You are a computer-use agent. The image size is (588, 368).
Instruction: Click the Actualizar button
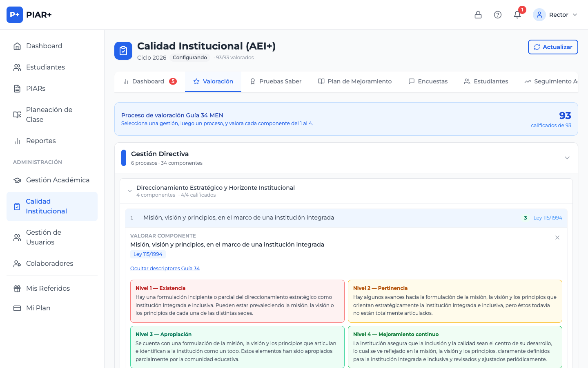(x=553, y=47)
